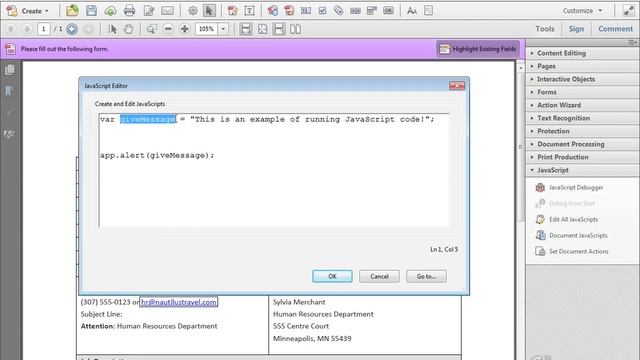The image size is (640, 360).
Task: Click the Add Text 'T' tool icon
Action: 249,11
